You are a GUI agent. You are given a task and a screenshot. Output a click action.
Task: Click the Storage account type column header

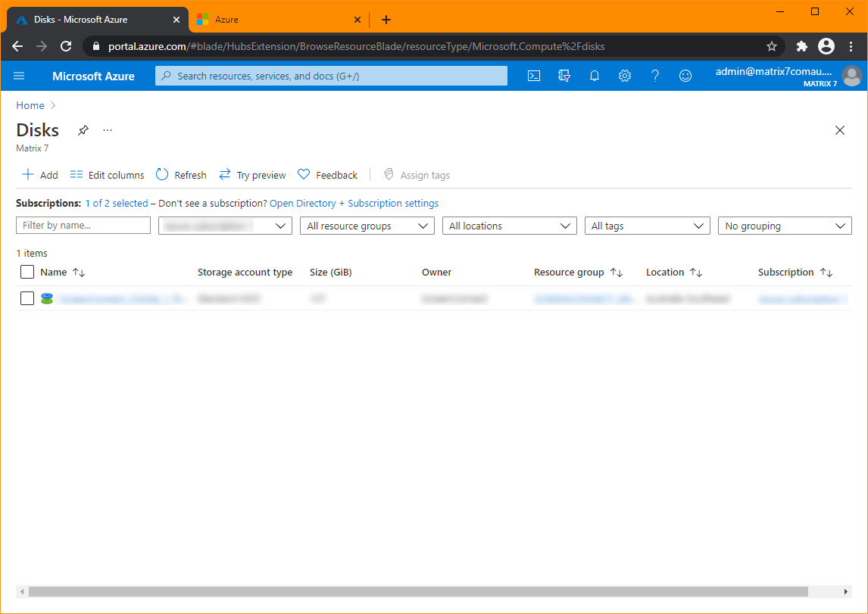(245, 272)
